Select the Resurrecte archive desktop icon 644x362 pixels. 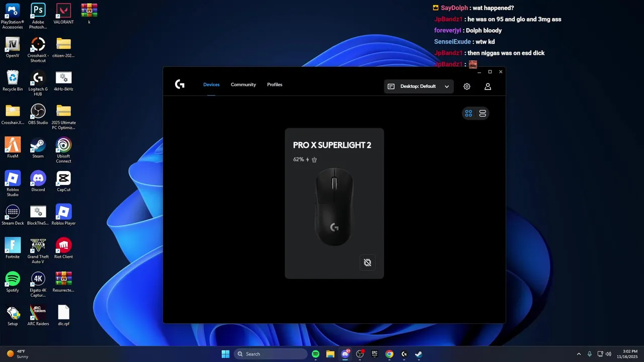pyautogui.click(x=63, y=282)
